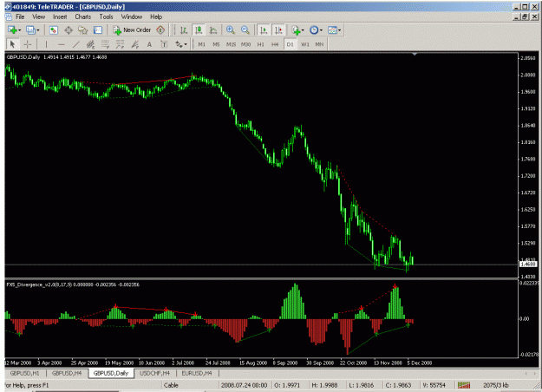Open the File menu
Screen dimensions: 542x392
click(x=20, y=16)
